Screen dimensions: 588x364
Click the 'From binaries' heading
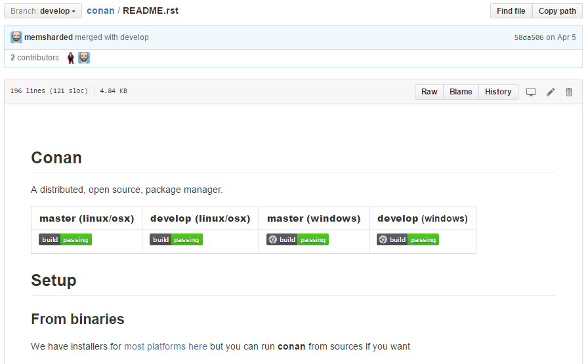(x=77, y=319)
